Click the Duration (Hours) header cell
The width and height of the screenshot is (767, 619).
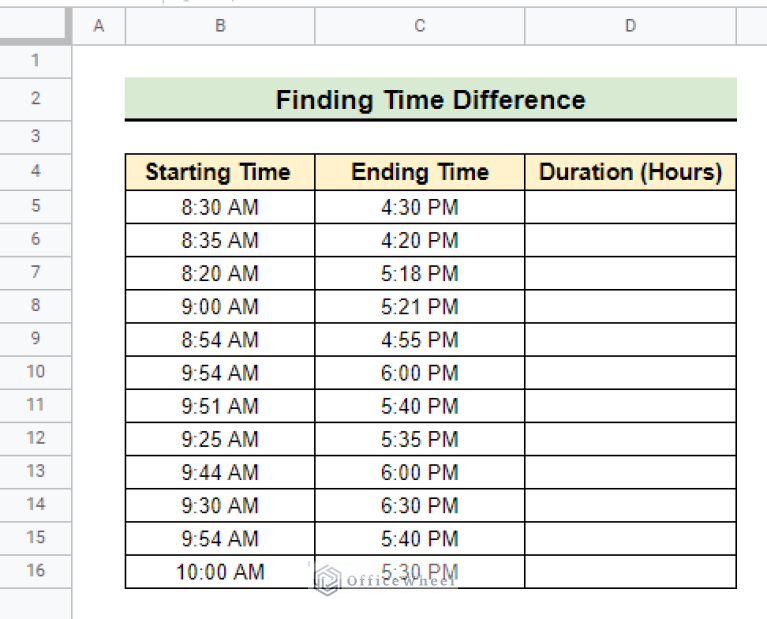pos(630,172)
